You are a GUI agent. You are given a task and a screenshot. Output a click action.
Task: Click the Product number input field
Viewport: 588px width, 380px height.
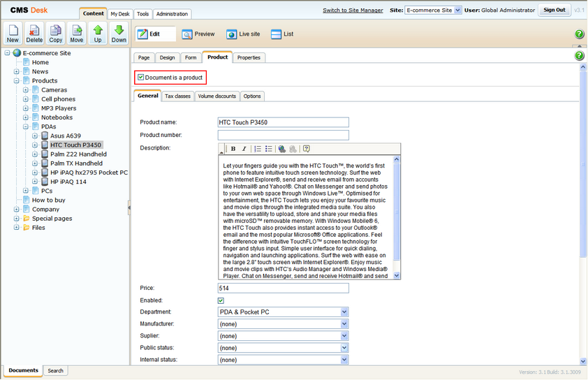pyautogui.click(x=283, y=135)
